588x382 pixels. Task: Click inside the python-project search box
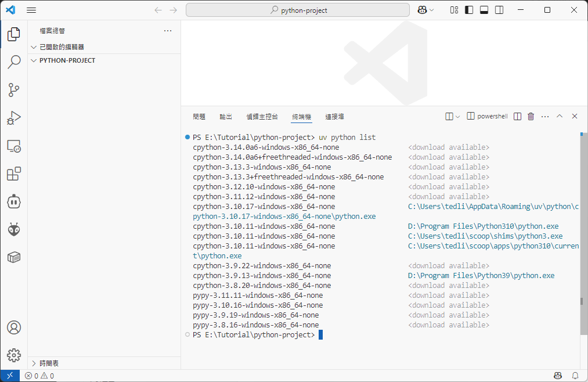tap(297, 10)
